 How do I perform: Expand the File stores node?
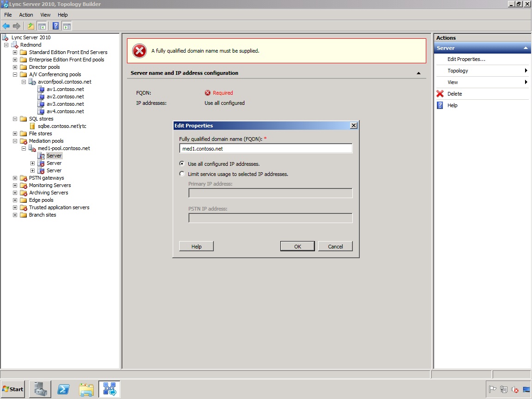tap(15, 133)
